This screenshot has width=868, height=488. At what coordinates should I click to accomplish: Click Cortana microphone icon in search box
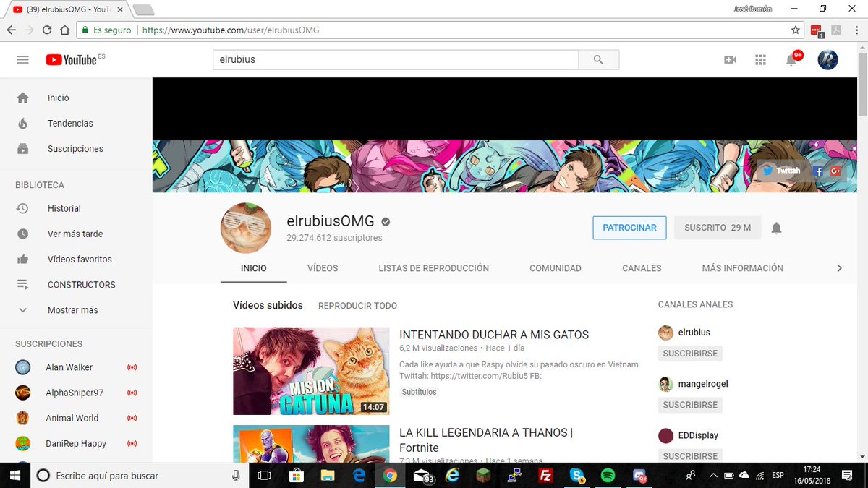[x=236, y=475]
